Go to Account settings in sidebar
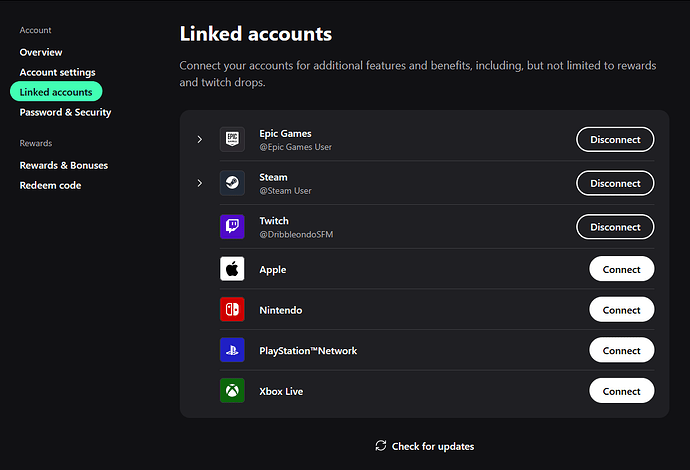Screen dimensions: 690x470 pyautogui.click(x=57, y=72)
